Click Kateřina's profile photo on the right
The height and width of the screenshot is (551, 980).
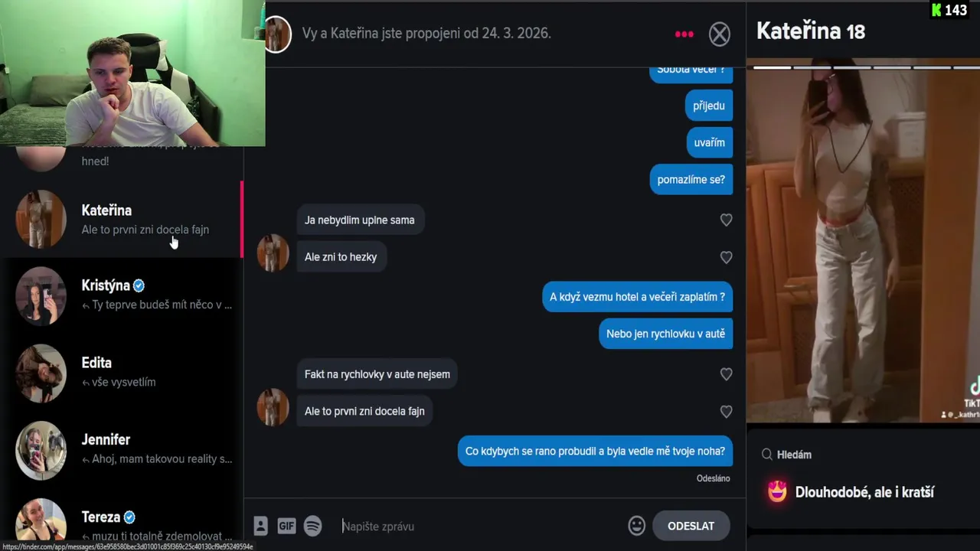[863, 241]
